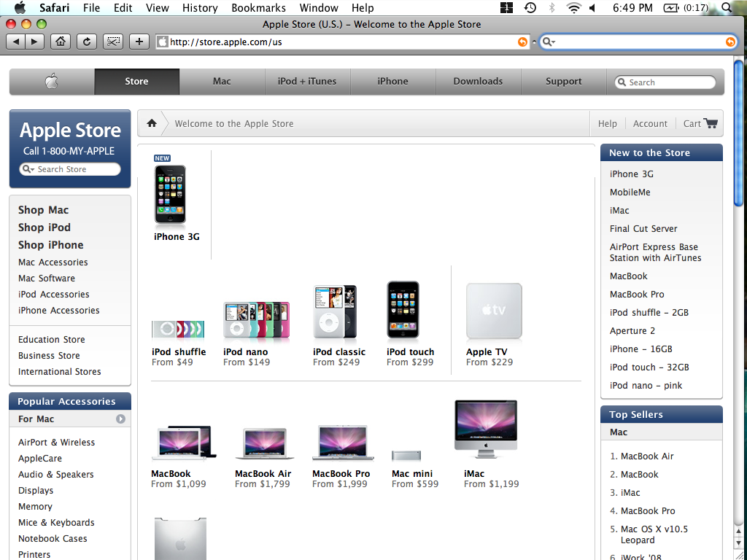Select the Apple TV product image

click(494, 311)
